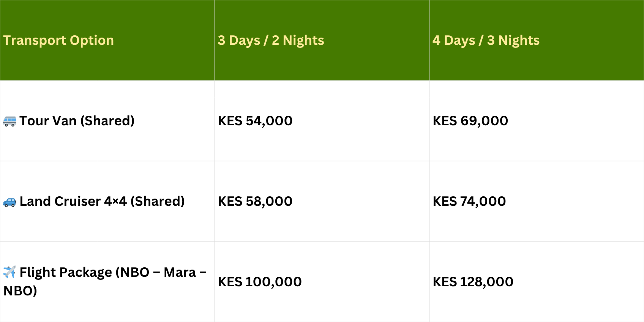Select the KES 74,000 price cell
This screenshot has width=644, height=322.
tap(469, 201)
